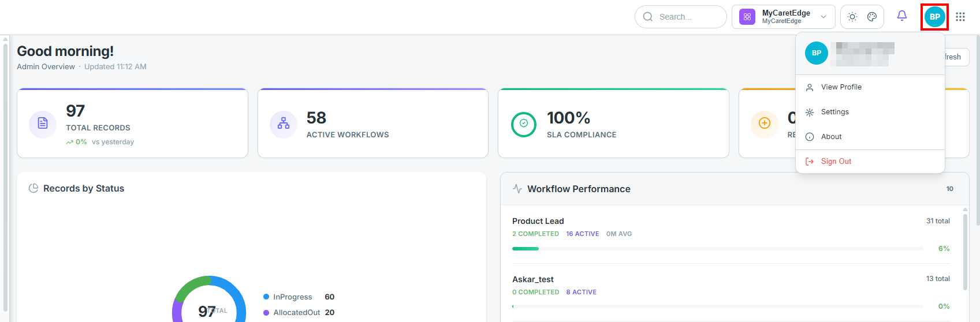Click the SLA Compliance check icon
The image size is (980, 322).
point(524,124)
